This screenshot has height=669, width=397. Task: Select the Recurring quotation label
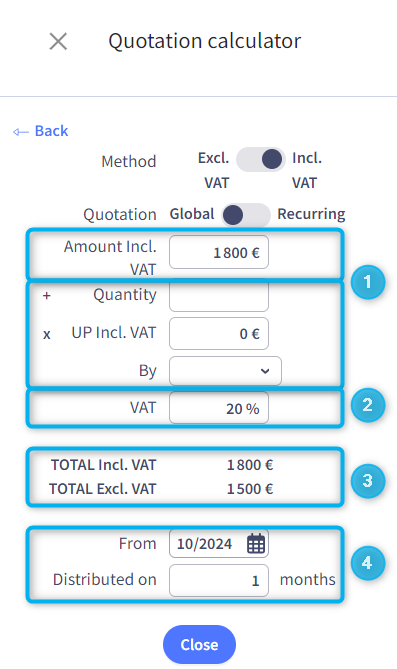(x=311, y=214)
